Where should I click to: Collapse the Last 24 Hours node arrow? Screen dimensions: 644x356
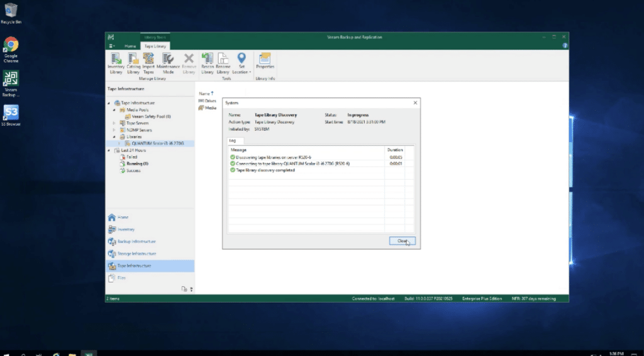pyautogui.click(x=109, y=150)
